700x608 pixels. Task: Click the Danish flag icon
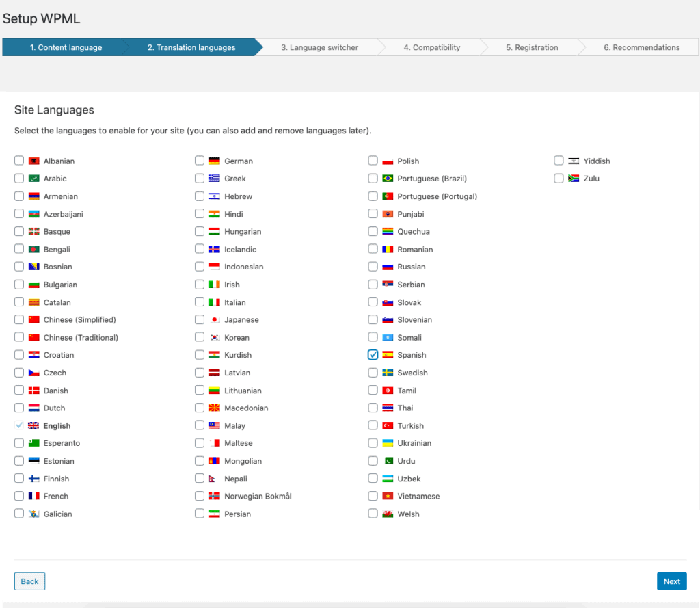coord(34,391)
